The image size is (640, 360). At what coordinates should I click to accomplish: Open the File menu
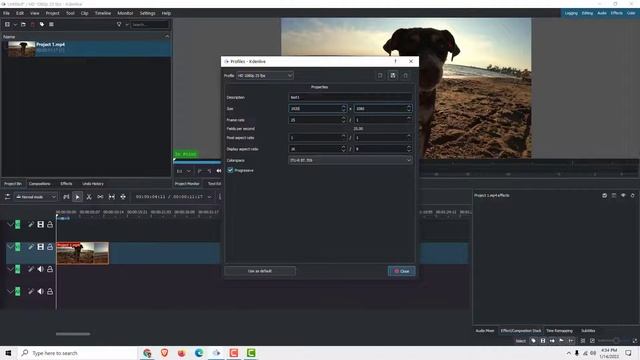[7, 13]
